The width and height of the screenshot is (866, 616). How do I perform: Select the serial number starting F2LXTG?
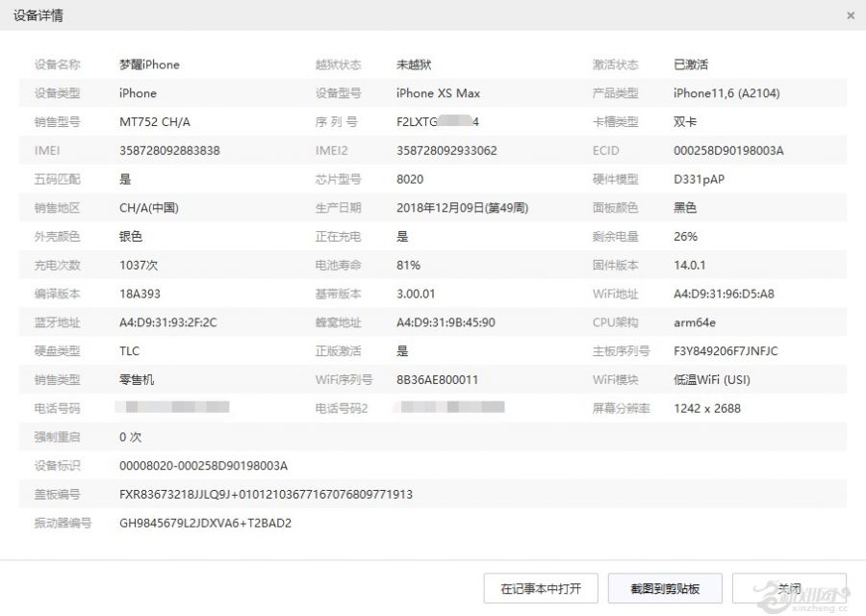point(438,122)
